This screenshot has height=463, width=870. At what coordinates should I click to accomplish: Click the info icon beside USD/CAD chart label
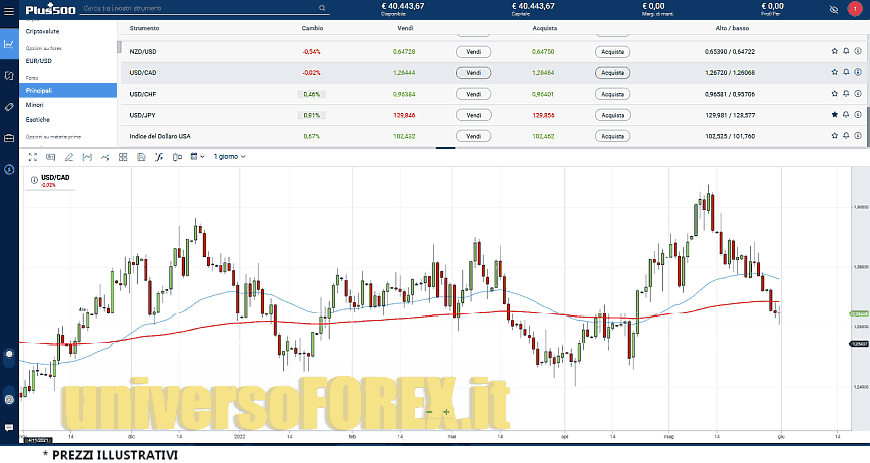35,179
